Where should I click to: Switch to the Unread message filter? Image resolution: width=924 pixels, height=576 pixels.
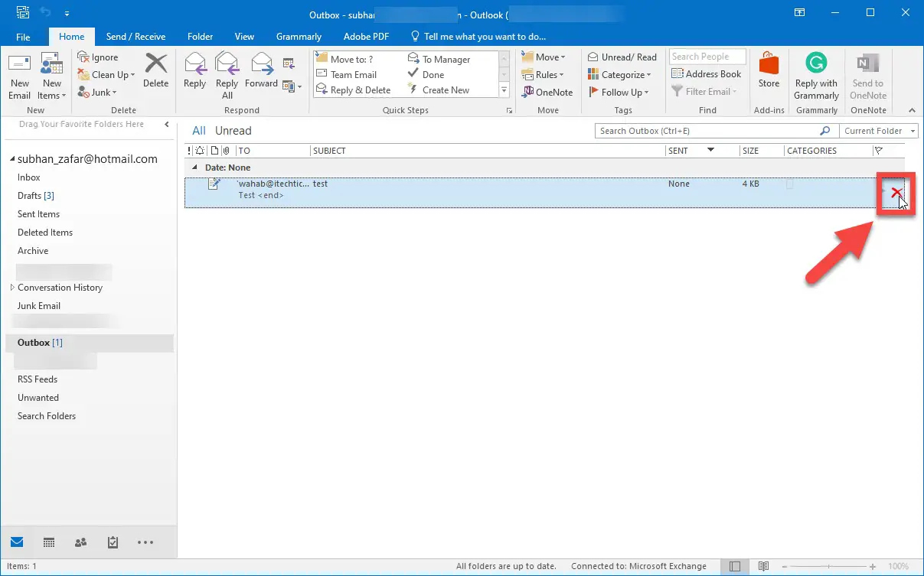click(x=233, y=130)
